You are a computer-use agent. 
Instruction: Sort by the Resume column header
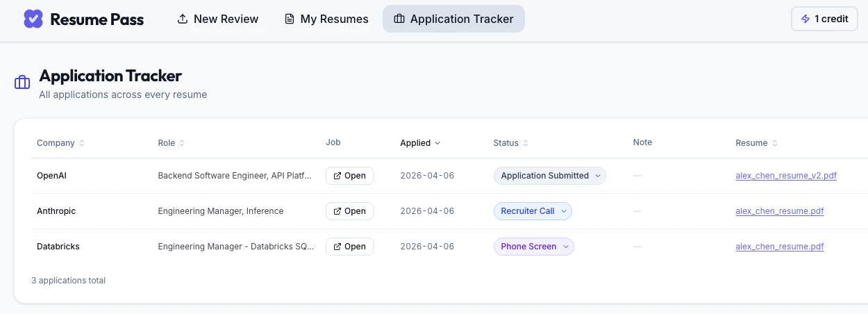(757, 143)
